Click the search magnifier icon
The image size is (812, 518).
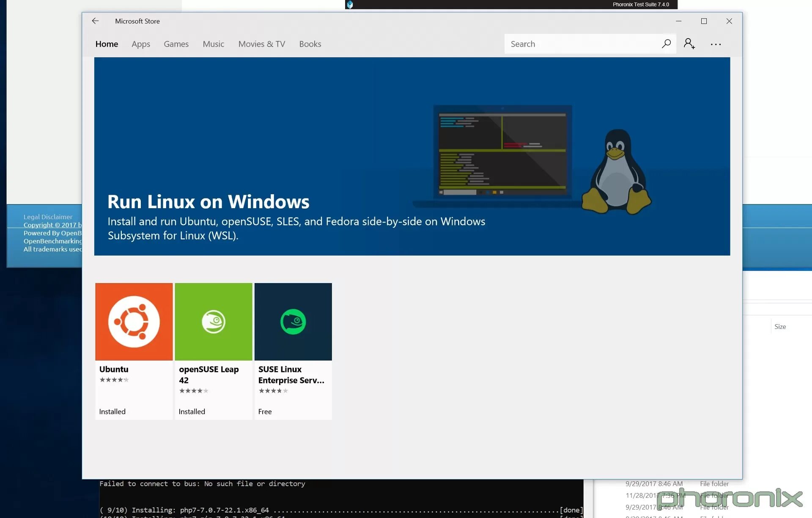(666, 44)
